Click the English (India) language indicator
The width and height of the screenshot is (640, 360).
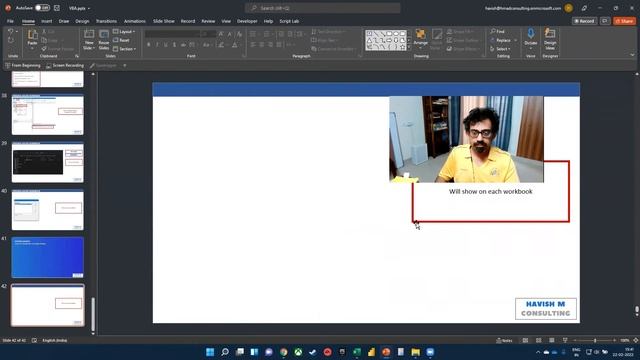[54, 340]
